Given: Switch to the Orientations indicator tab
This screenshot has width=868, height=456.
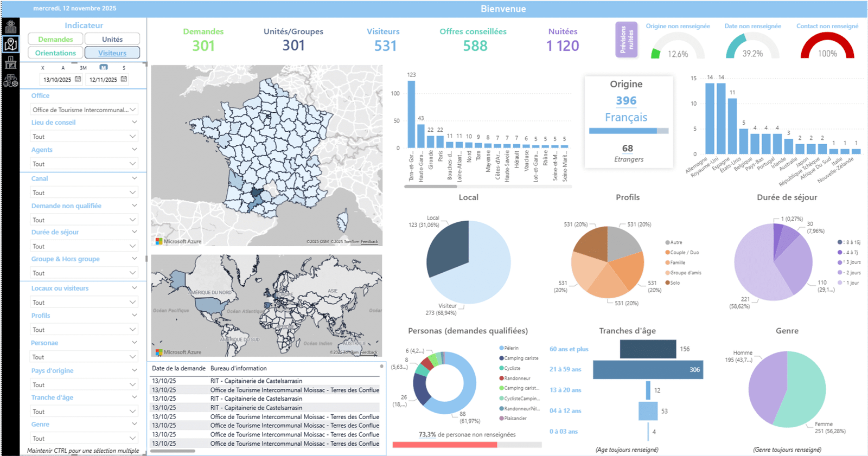Looking at the screenshot, I should (x=55, y=53).
